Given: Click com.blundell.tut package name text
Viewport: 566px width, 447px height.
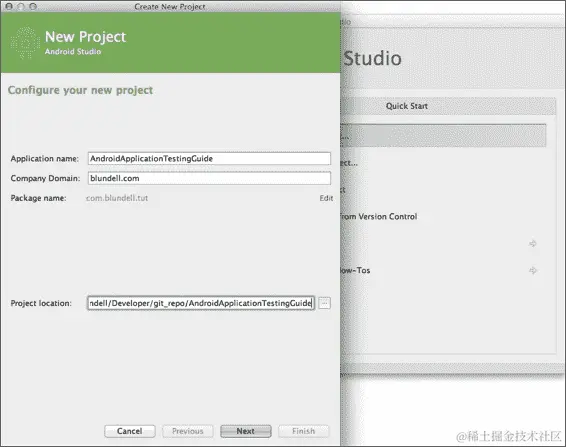Looking at the screenshot, I should coord(117,198).
